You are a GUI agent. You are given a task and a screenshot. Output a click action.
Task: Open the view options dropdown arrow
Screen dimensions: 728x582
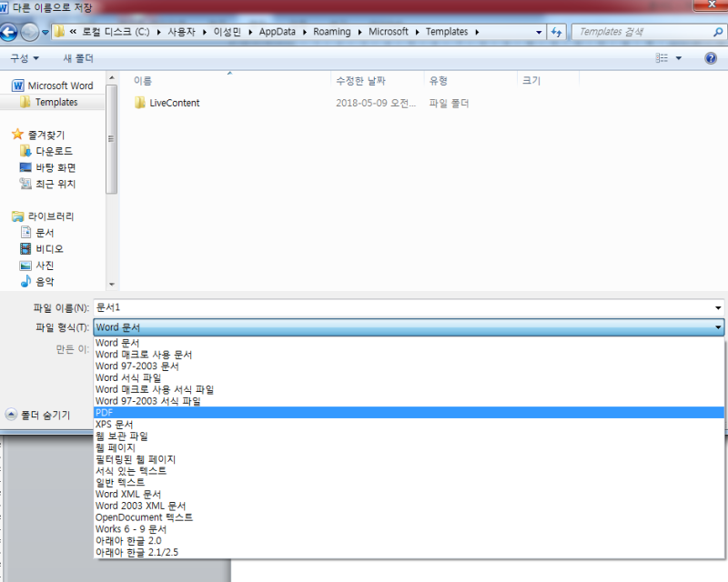[679, 58]
